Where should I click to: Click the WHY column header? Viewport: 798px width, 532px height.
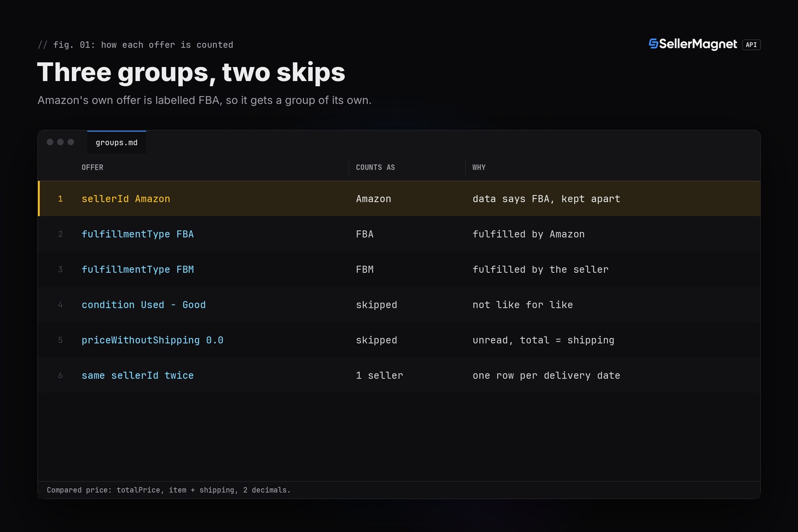[479, 167]
